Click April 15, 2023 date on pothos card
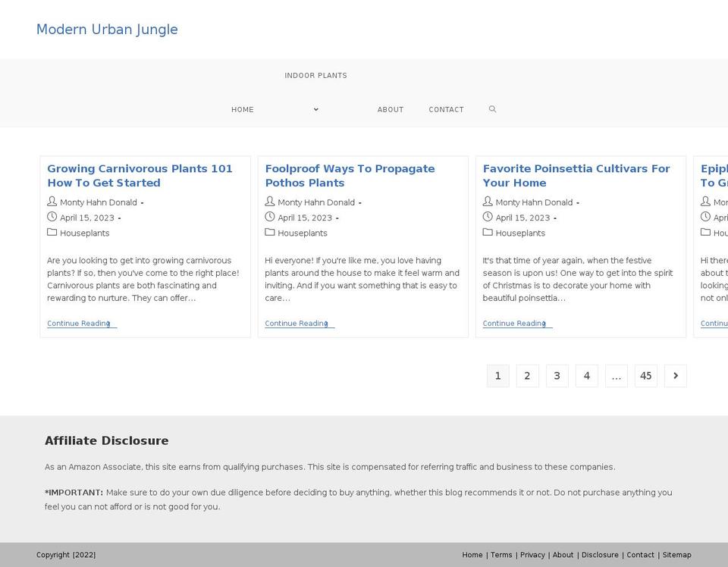 [x=305, y=218]
